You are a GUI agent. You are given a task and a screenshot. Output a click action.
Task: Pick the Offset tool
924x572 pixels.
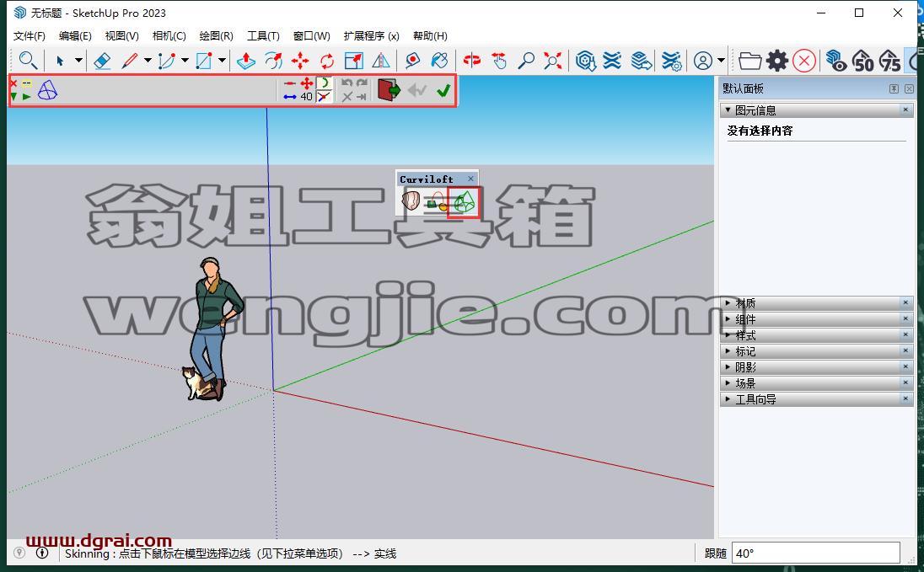pyautogui.click(x=273, y=60)
